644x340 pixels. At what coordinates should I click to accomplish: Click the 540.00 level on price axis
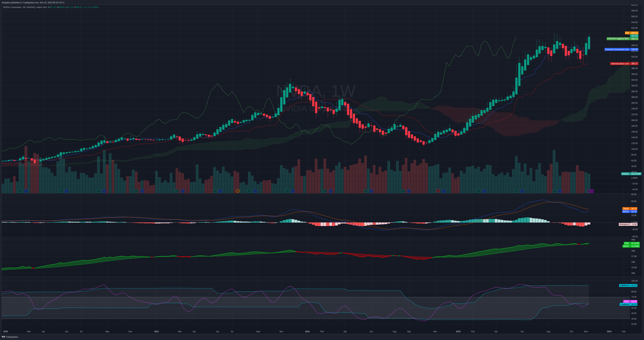634,23
